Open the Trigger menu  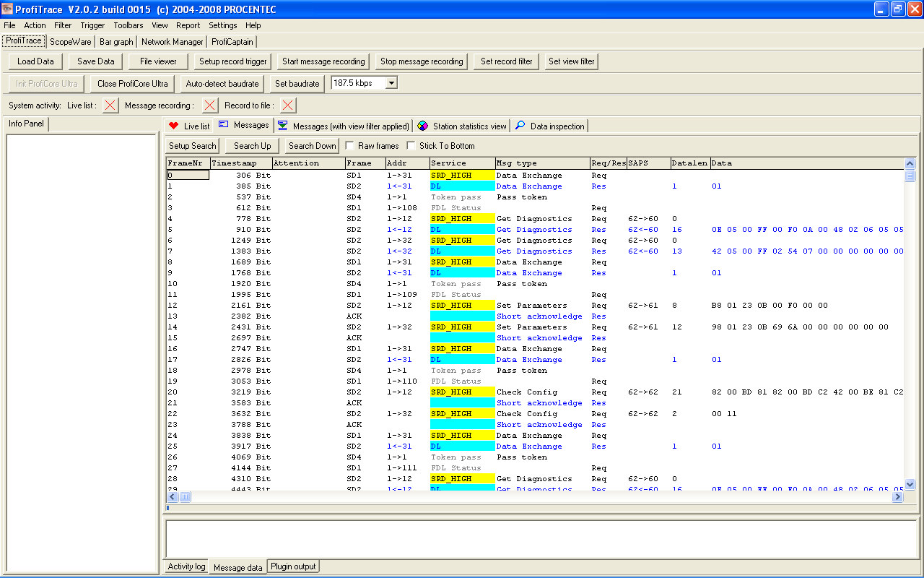(92, 25)
